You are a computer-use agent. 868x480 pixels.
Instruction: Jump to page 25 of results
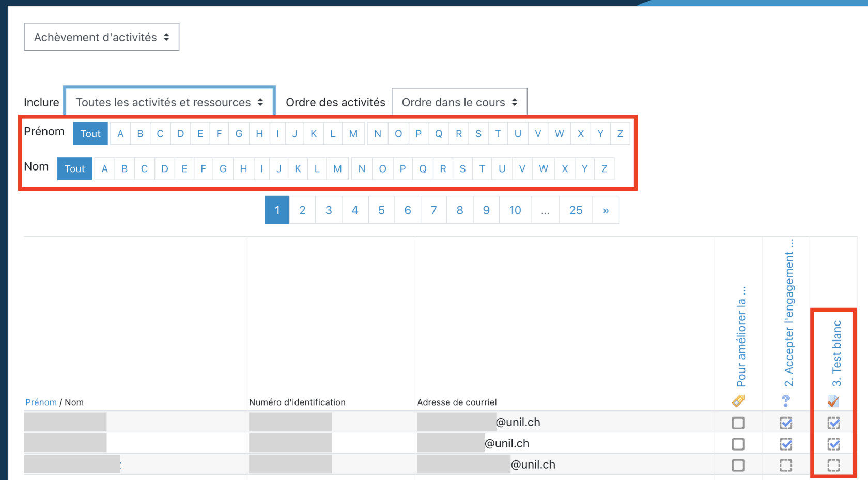[x=576, y=210]
